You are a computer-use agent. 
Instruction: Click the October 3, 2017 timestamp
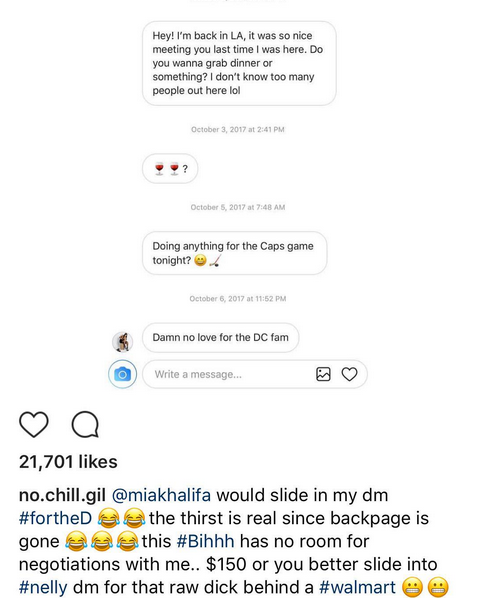(238, 130)
